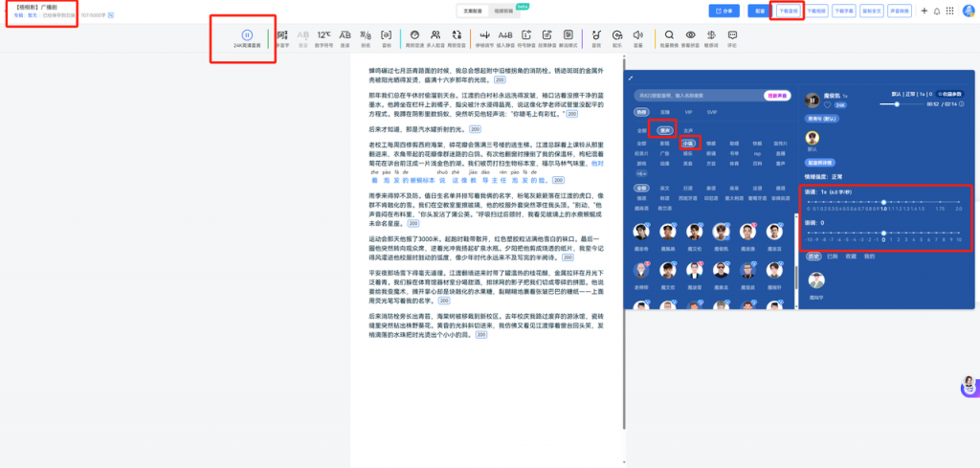Select the 日语 language filter
Viewport: 980px width, 468px height.
pyautogui.click(x=687, y=188)
